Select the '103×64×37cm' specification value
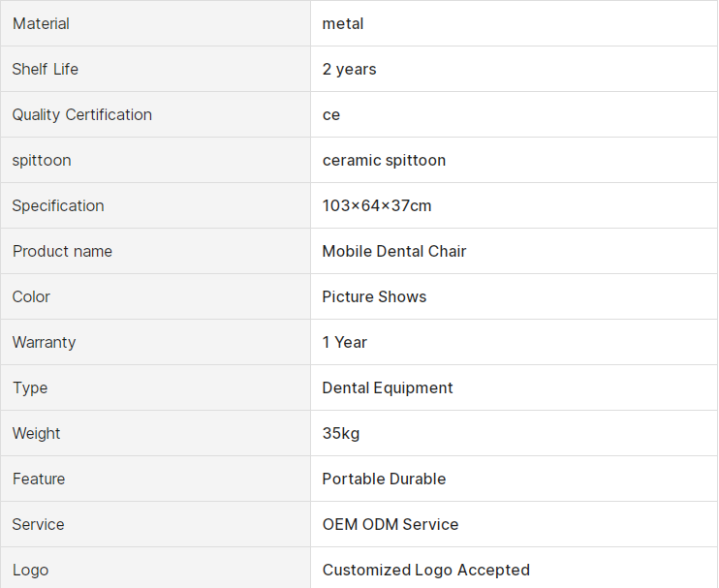The height and width of the screenshot is (588, 719). click(377, 205)
